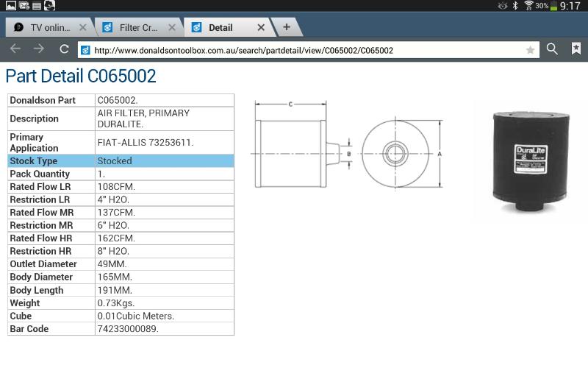This screenshot has height=368, width=588.
Task: Select the highlighted Stock Type row label
Action: [33, 160]
